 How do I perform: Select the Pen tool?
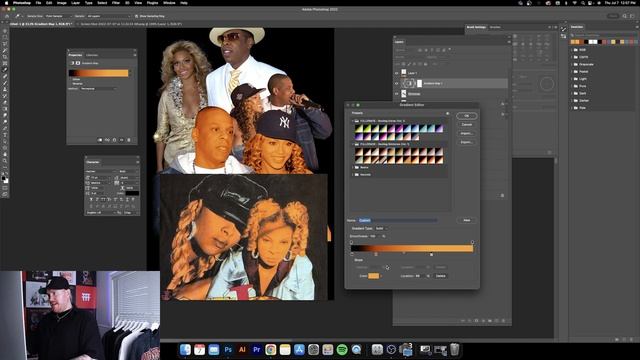pyautogui.click(x=5, y=128)
